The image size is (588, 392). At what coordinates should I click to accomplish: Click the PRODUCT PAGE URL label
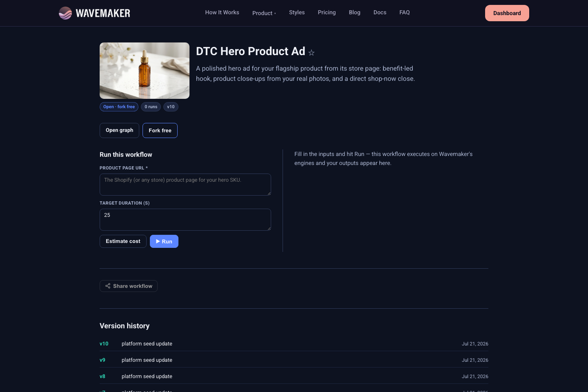[123, 168]
